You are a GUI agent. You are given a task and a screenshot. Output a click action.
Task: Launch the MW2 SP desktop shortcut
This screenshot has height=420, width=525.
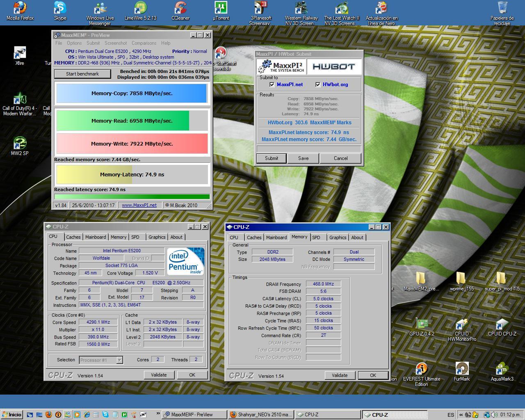tap(20, 146)
